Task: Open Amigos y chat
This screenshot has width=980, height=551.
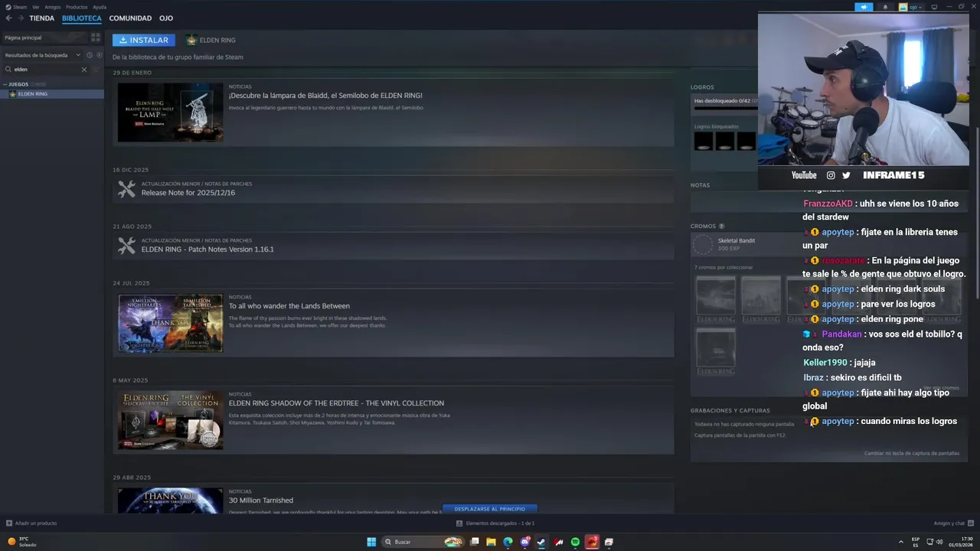Action: click(952, 523)
